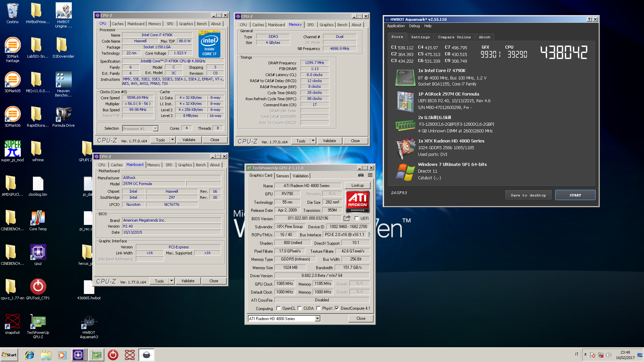Switch to Validation tab in GPU-Z
Image resolution: width=644 pixels, height=362 pixels.
pyautogui.click(x=300, y=176)
